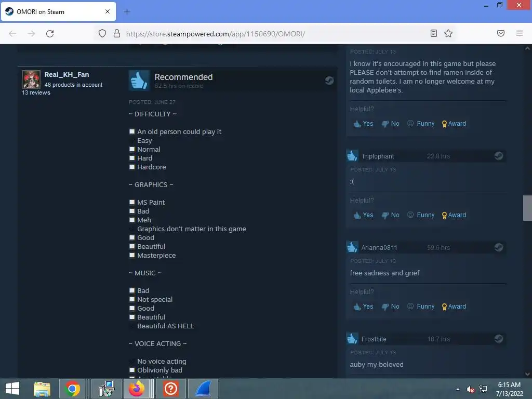Viewport: 532px width, 399px height.
Task: Select the OMORI on Steam tab
Action: click(58, 11)
